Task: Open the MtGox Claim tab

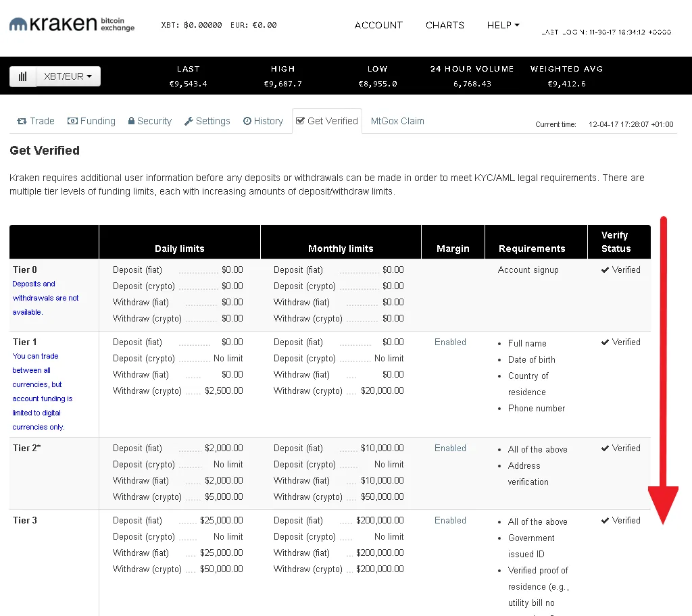Action: (x=397, y=121)
